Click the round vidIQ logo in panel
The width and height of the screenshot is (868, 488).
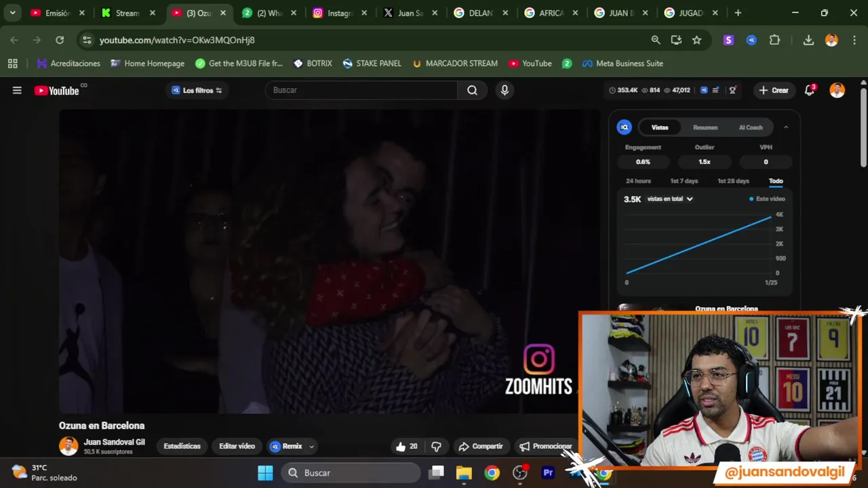point(625,127)
